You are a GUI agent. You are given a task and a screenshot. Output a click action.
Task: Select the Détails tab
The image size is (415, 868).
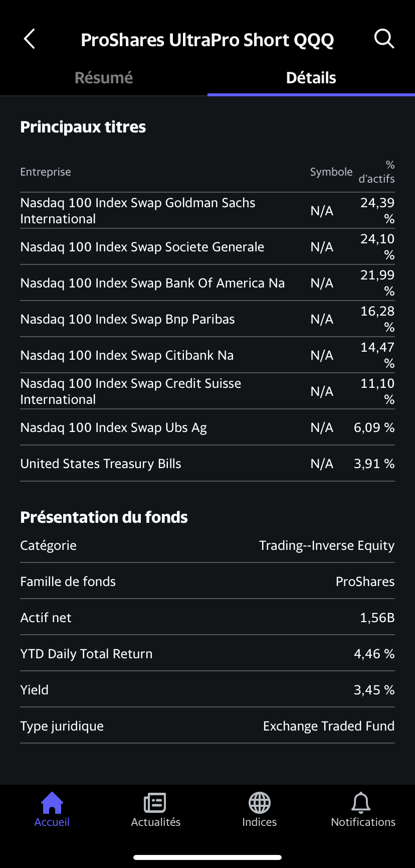(311, 78)
